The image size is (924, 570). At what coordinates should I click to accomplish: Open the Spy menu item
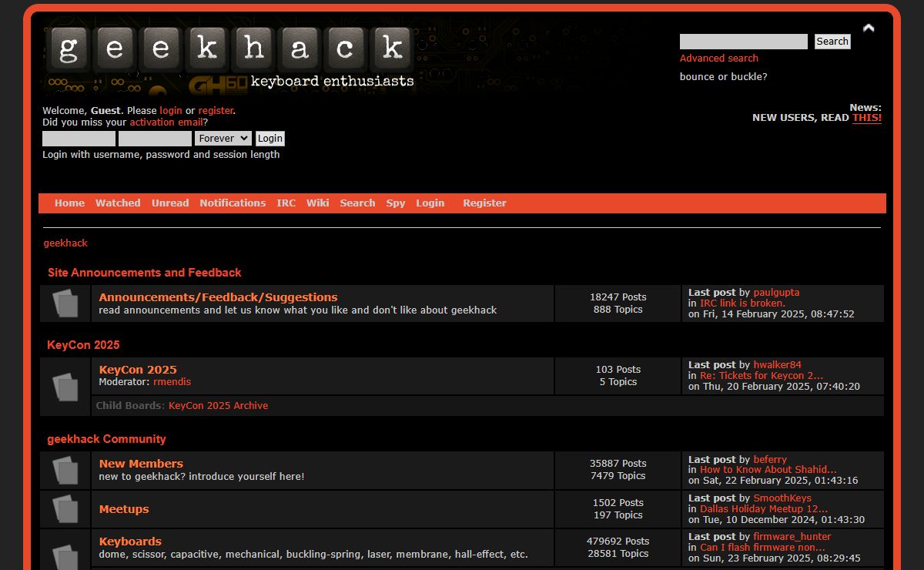[x=396, y=203]
